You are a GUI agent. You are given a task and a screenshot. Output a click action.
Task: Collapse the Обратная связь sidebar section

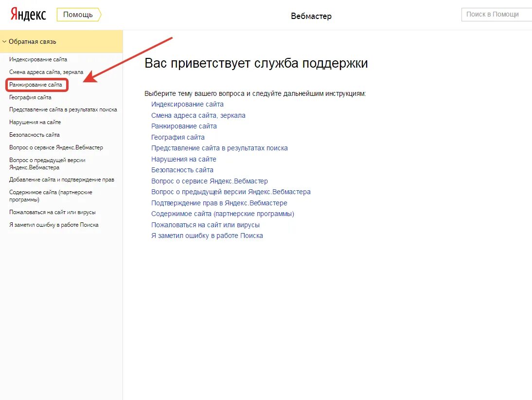(x=61, y=41)
